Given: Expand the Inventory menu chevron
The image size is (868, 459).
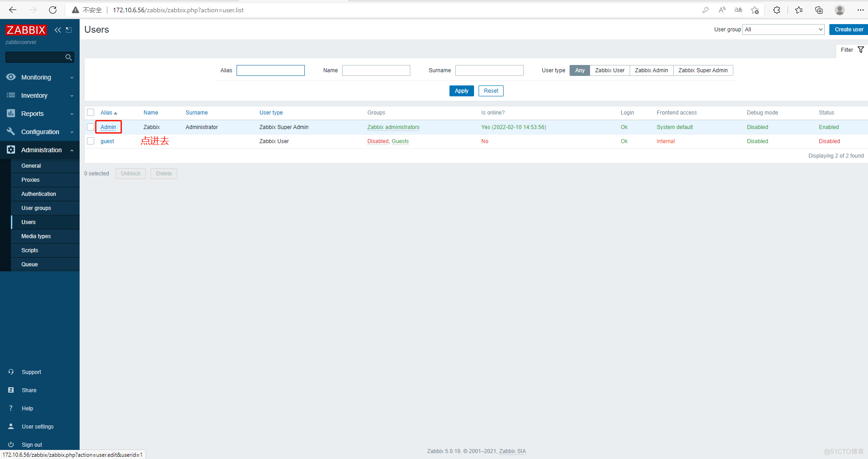Looking at the screenshot, I should click(x=72, y=96).
